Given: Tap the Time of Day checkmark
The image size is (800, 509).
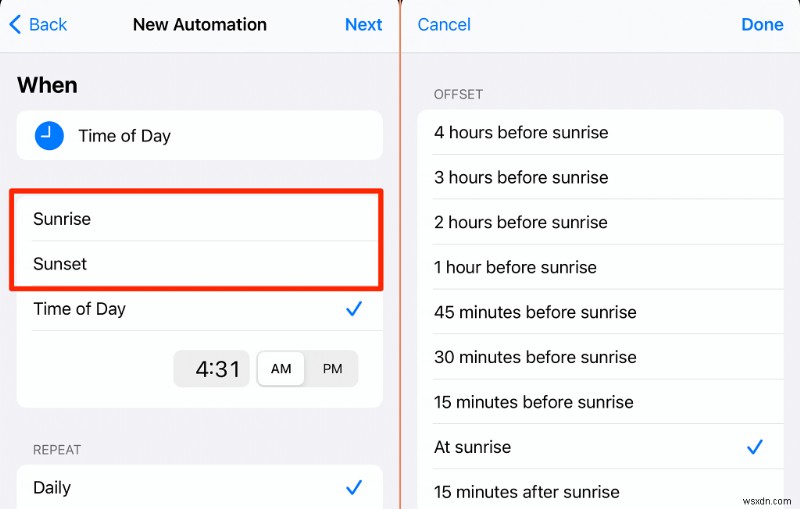Looking at the screenshot, I should (x=353, y=309).
